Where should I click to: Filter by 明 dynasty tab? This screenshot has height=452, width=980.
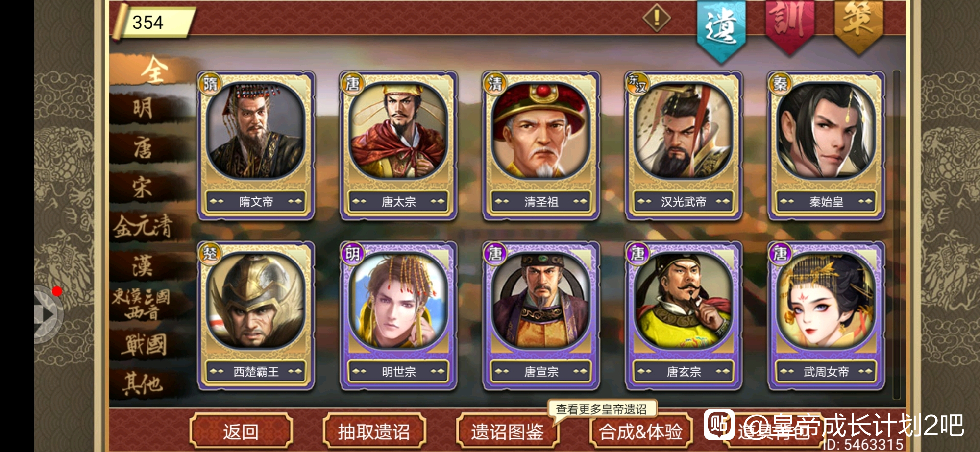tap(144, 108)
